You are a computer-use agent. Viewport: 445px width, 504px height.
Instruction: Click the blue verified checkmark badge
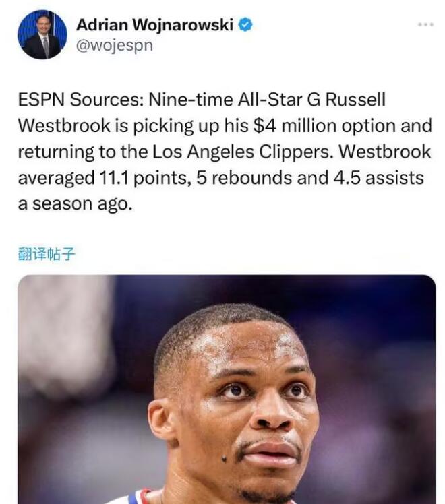245,25
